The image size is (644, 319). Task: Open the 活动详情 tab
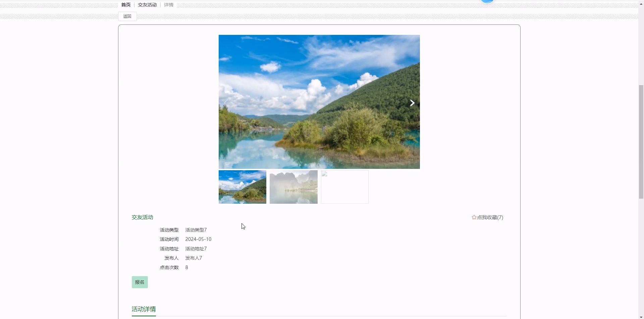[144, 309]
